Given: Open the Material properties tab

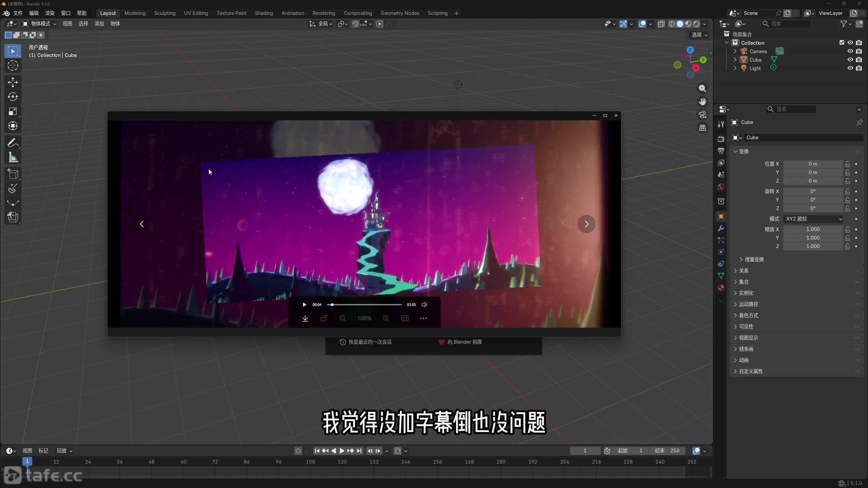Looking at the screenshot, I should coord(721,288).
